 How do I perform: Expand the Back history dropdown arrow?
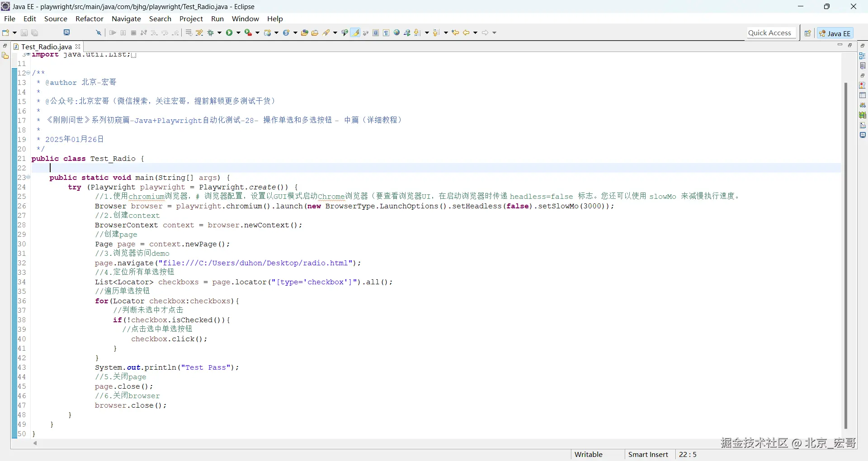(x=475, y=33)
